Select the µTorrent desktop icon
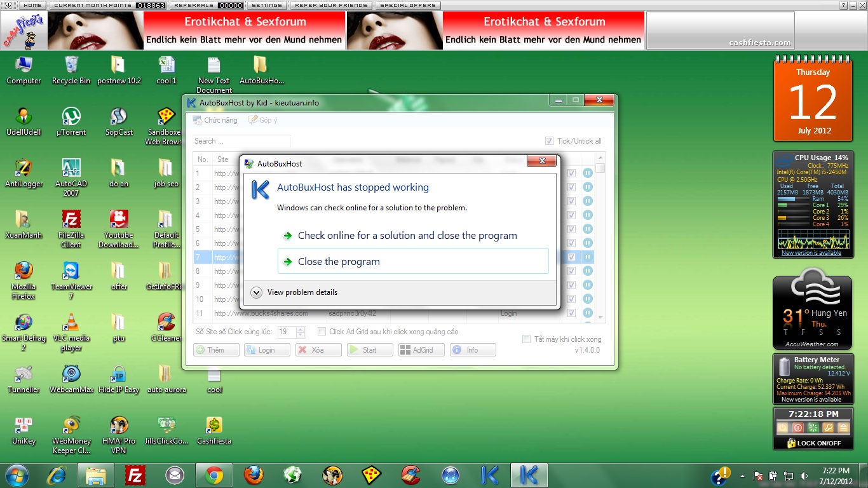Image resolution: width=868 pixels, height=488 pixels. pyautogui.click(x=71, y=122)
